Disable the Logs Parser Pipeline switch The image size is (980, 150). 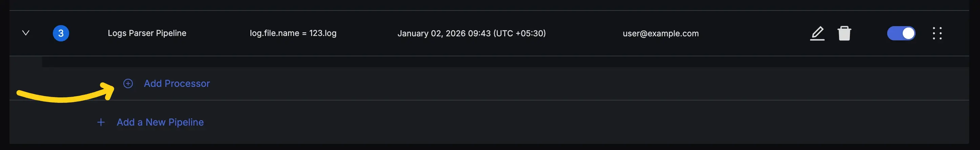click(x=901, y=33)
